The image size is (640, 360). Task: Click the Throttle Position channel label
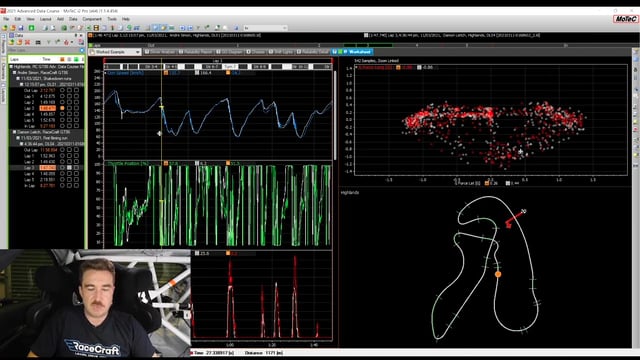click(x=128, y=163)
